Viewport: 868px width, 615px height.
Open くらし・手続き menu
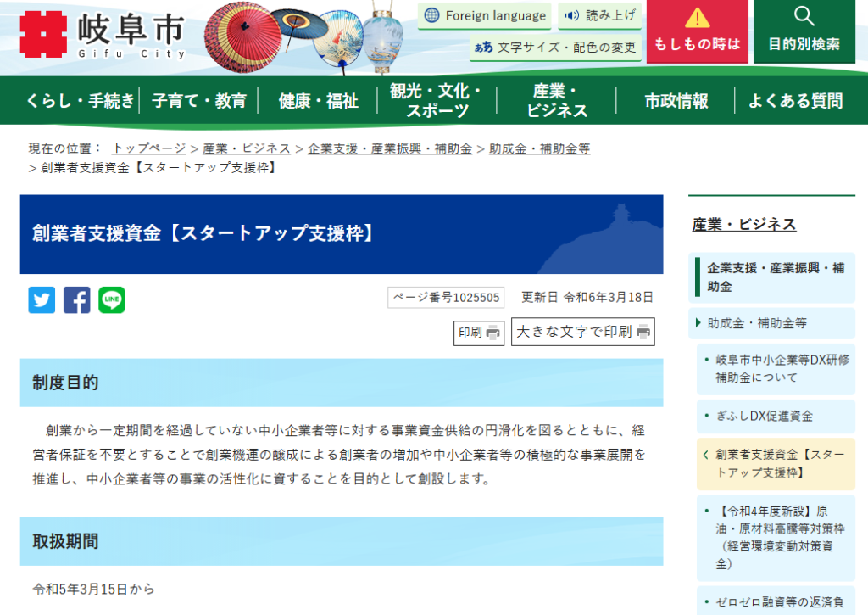coord(80,101)
